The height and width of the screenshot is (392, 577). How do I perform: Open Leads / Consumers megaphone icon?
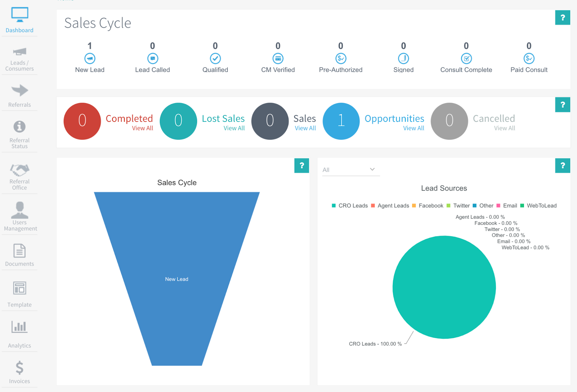pos(19,52)
